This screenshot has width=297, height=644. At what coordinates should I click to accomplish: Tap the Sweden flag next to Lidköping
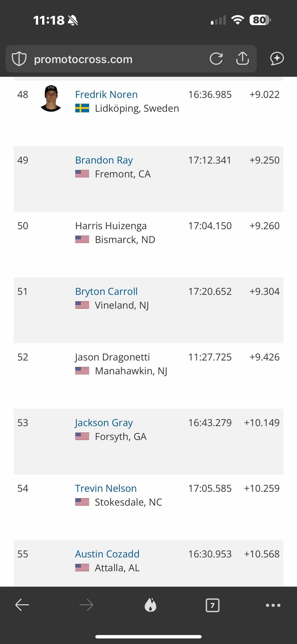click(x=82, y=108)
